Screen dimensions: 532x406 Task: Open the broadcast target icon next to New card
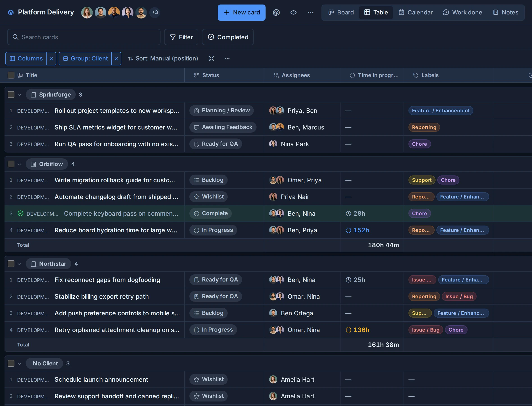coord(276,12)
